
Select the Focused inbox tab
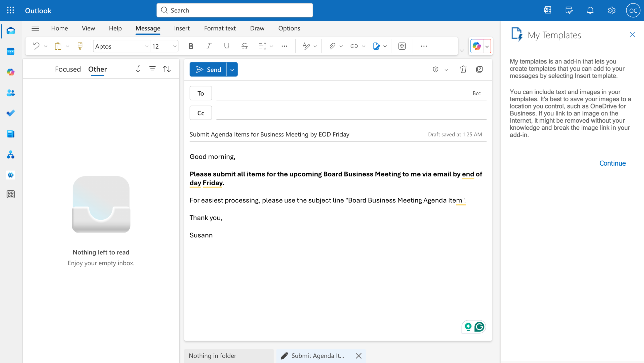[68, 69]
